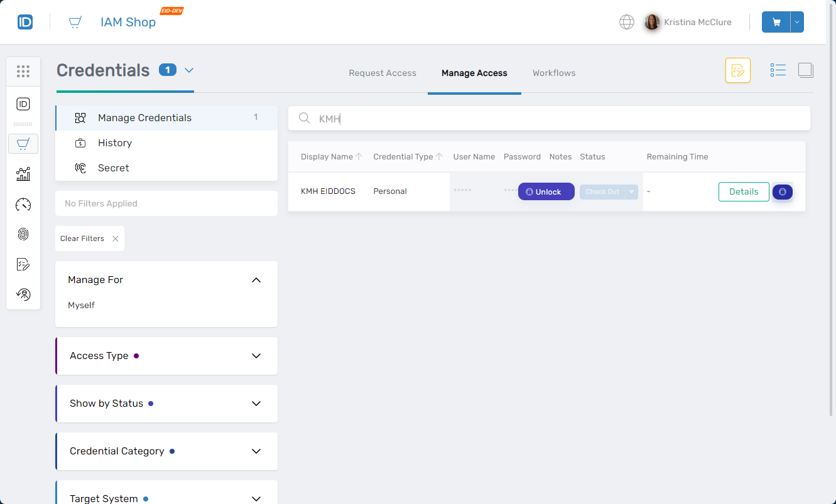Expand the Access Type filter section
836x504 pixels.
pos(256,355)
